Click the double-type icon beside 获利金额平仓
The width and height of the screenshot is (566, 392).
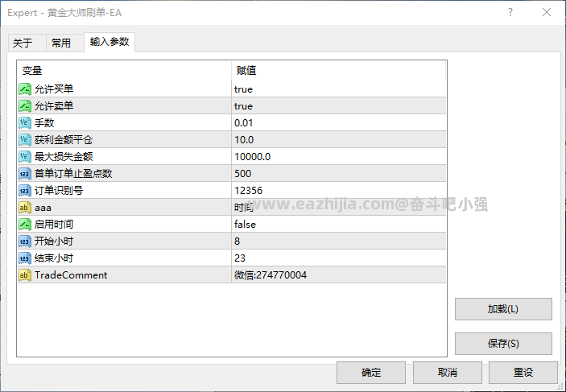pos(25,140)
